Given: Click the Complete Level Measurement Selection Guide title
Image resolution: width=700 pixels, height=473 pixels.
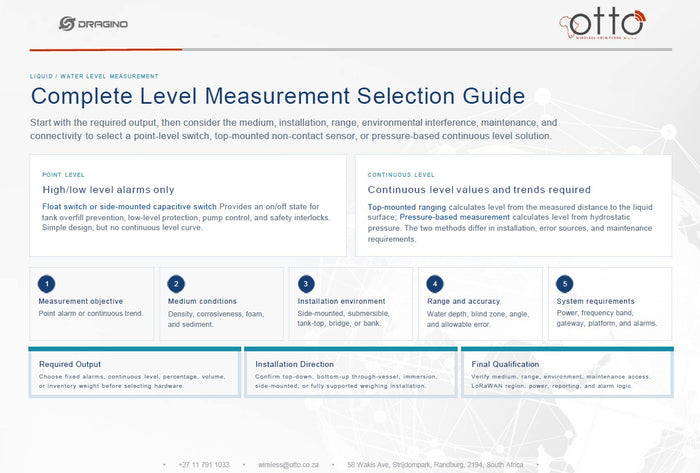Looking at the screenshot, I should click(278, 96).
